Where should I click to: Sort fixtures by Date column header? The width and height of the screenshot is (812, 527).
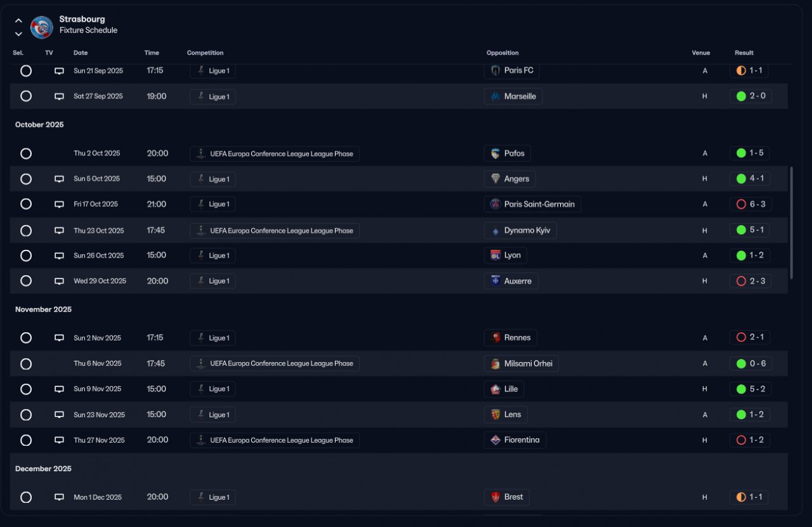click(81, 53)
